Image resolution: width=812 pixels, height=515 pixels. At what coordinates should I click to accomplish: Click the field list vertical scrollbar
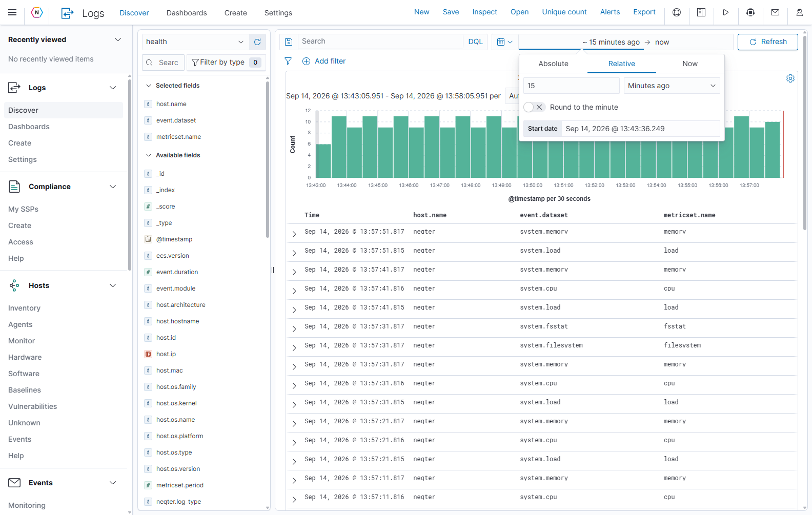(x=268, y=160)
